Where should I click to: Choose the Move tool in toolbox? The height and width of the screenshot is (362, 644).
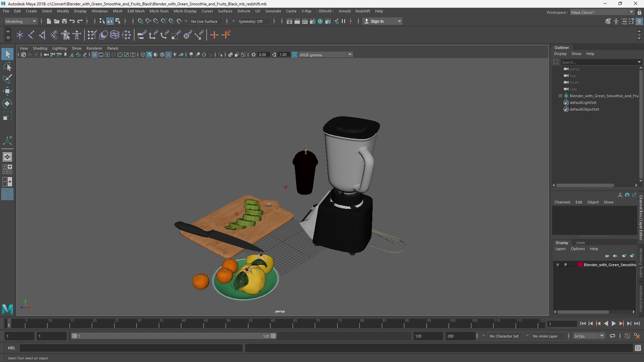[7, 91]
